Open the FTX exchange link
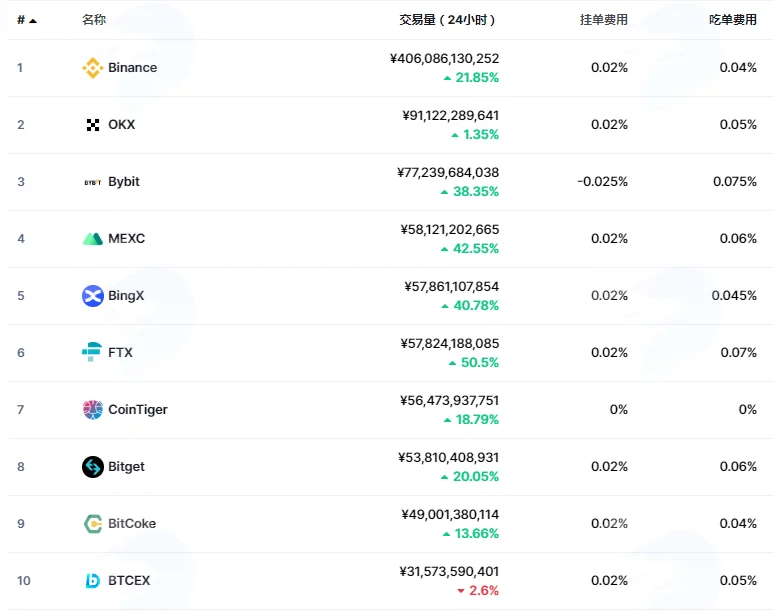 coord(120,352)
